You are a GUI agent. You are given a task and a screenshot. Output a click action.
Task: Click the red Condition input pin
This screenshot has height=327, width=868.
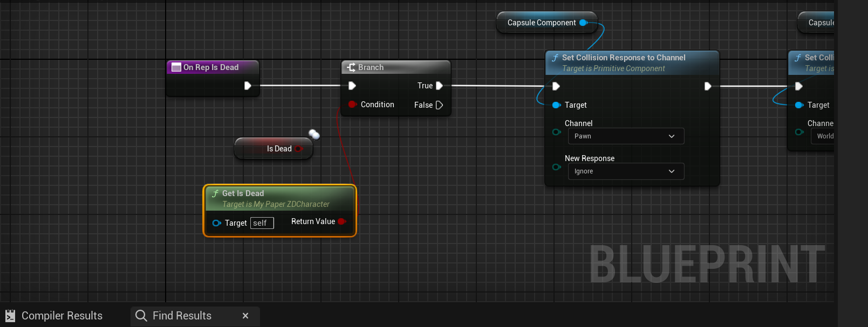[352, 105]
